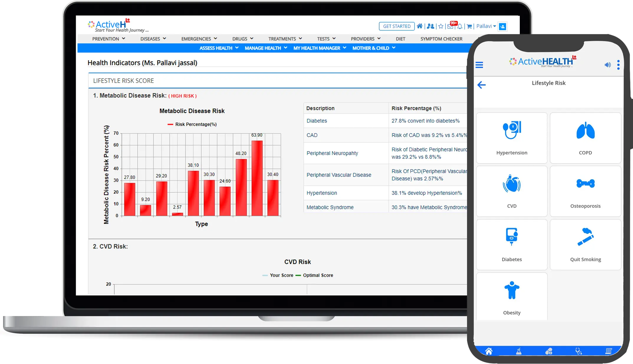Toggle the Optimal Score legend series
This screenshot has width=633, height=364.
pyautogui.click(x=314, y=275)
